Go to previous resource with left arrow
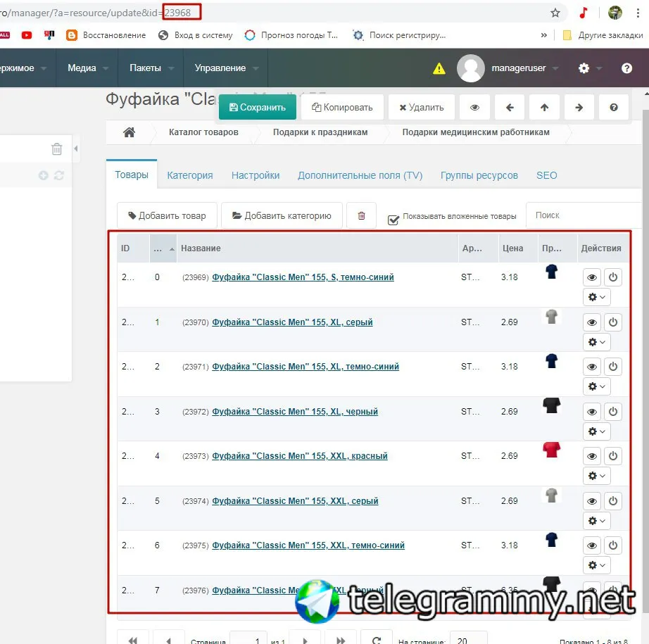 tap(510, 107)
